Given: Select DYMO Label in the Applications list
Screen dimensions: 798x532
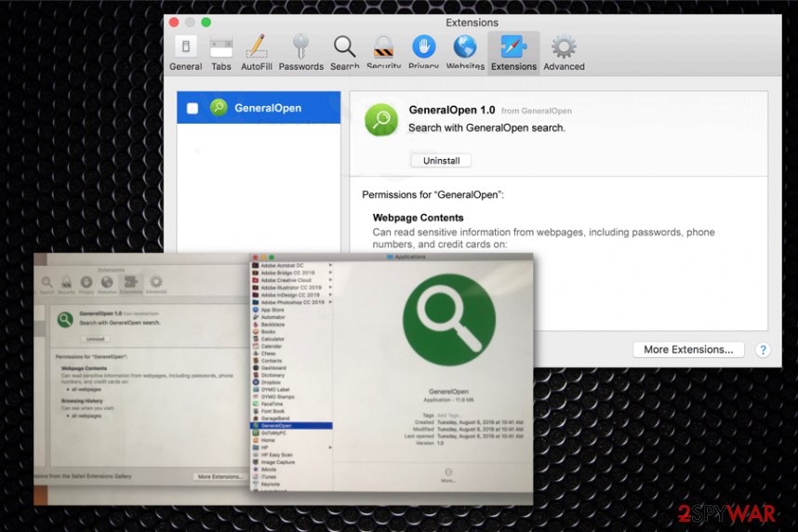Looking at the screenshot, I should [292, 390].
